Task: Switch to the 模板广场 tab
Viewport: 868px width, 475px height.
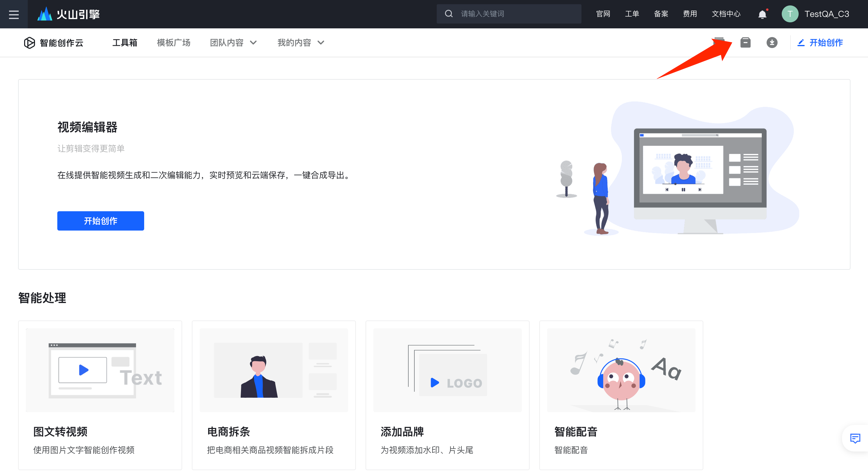Action: click(x=173, y=43)
